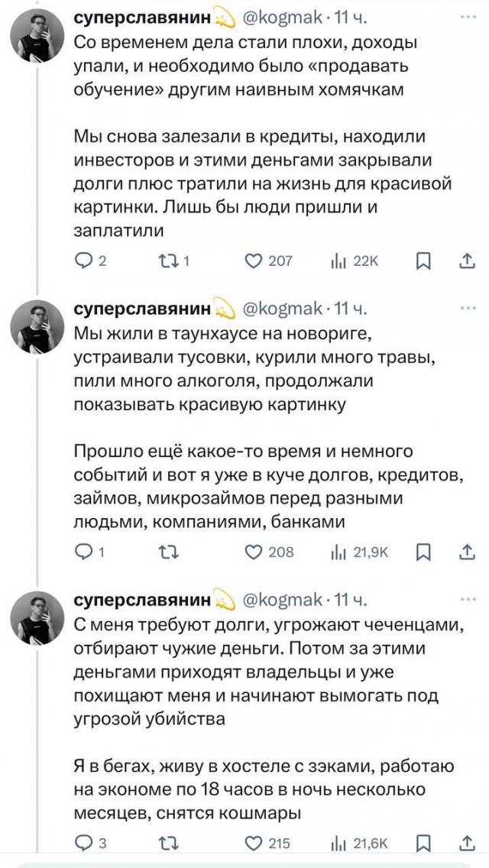Like the tweet with 208 likes
489x868 pixels.
coord(254,552)
